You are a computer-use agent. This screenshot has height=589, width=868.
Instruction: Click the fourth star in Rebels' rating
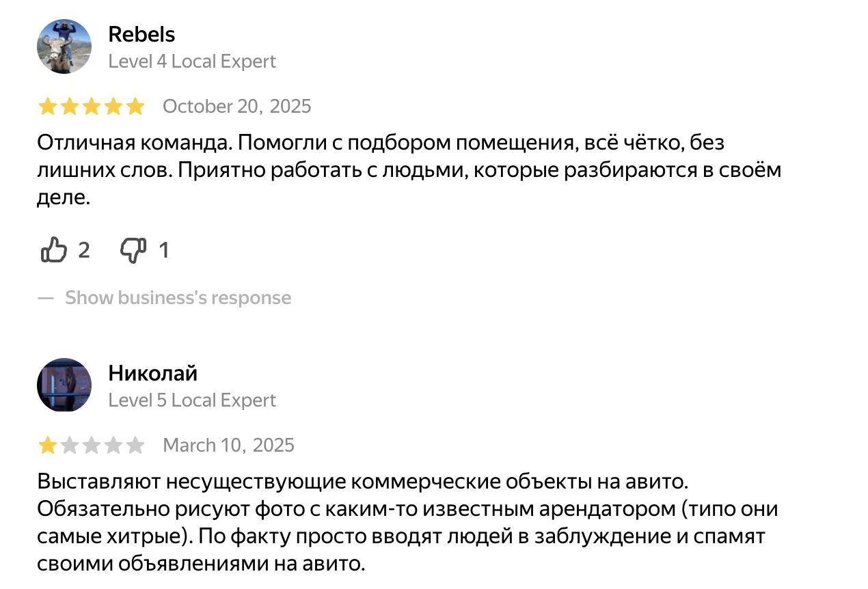tap(114, 106)
